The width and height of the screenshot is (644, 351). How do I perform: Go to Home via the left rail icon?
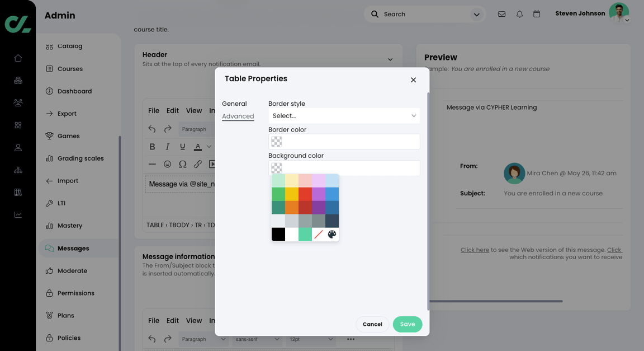click(18, 58)
